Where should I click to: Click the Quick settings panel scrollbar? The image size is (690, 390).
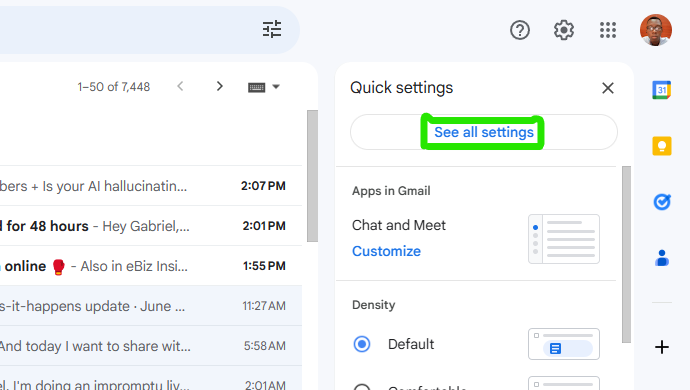[626, 254]
